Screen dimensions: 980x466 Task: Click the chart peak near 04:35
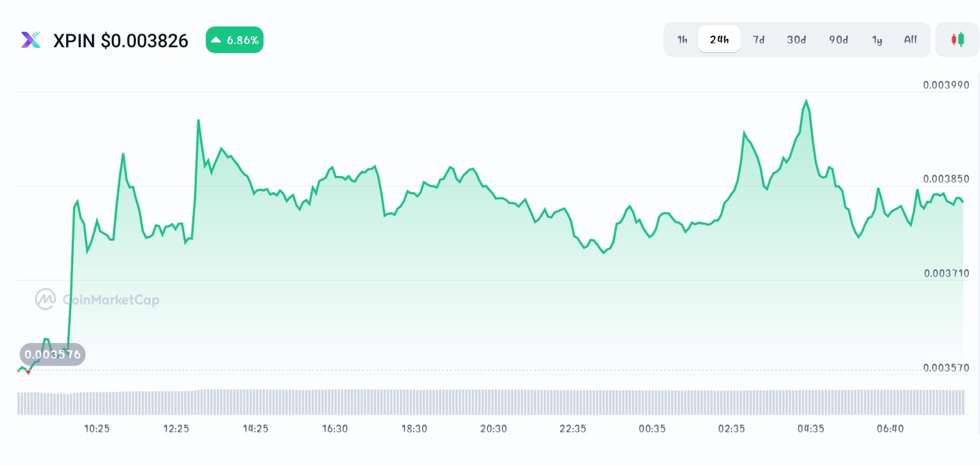806,100
